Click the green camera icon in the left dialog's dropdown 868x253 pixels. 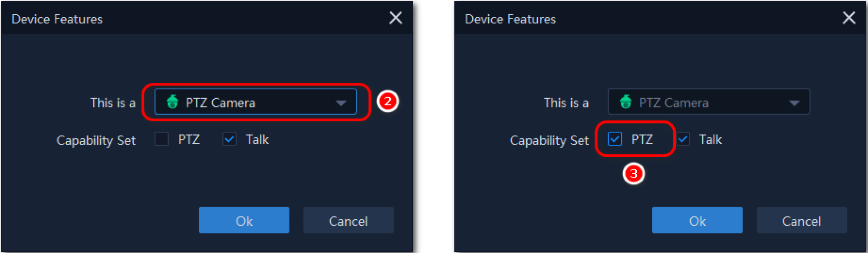172,102
